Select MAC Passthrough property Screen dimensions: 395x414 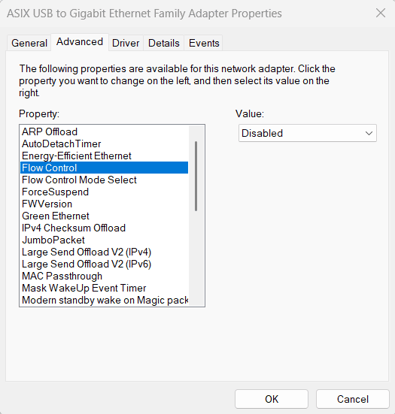pyautogui.click(x=104, y=276)
